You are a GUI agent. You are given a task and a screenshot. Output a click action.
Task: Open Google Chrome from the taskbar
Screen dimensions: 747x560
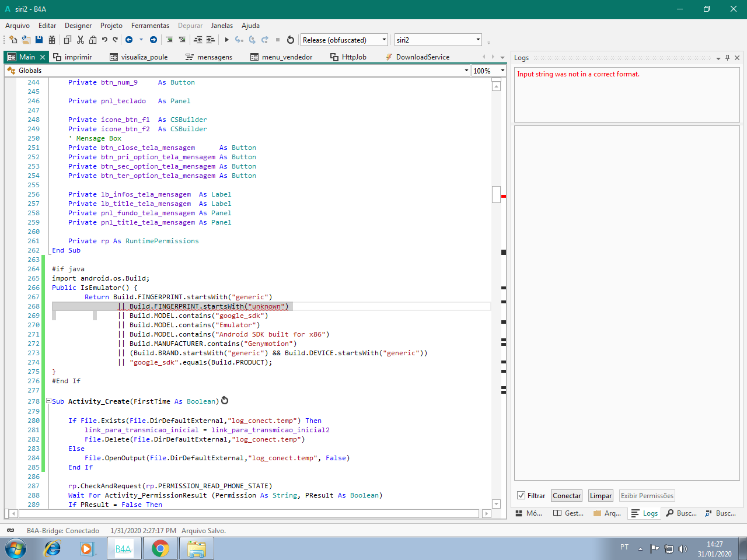(x=160, y=549)
